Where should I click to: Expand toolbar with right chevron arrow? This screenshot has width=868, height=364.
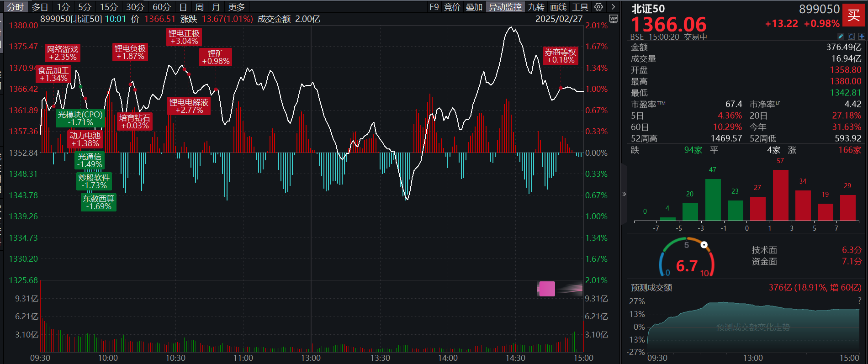613,7
